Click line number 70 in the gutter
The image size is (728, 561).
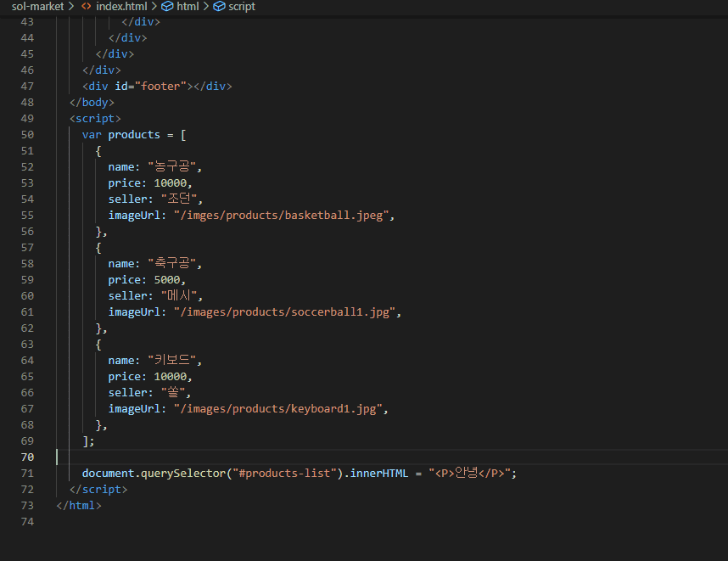coord(27,457)
